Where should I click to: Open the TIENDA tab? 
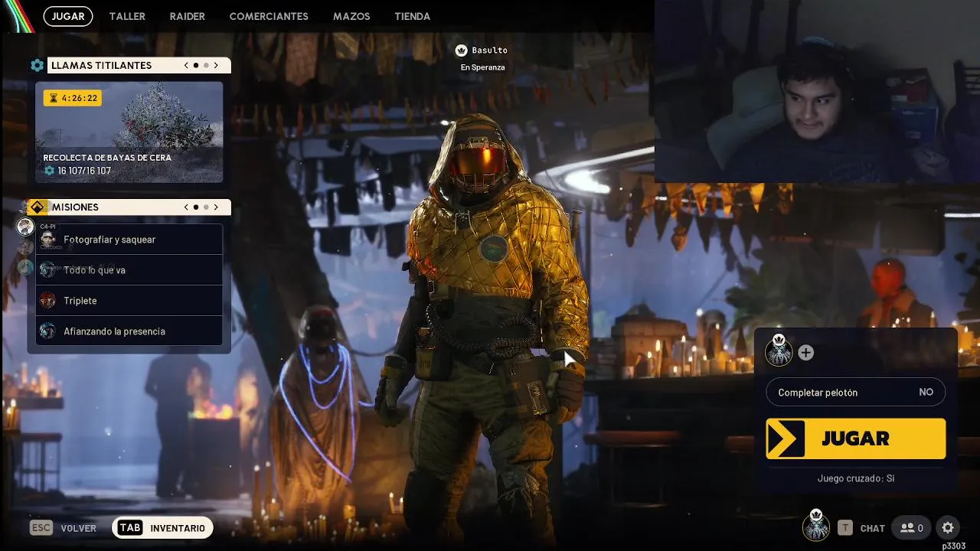coord(412,16)
